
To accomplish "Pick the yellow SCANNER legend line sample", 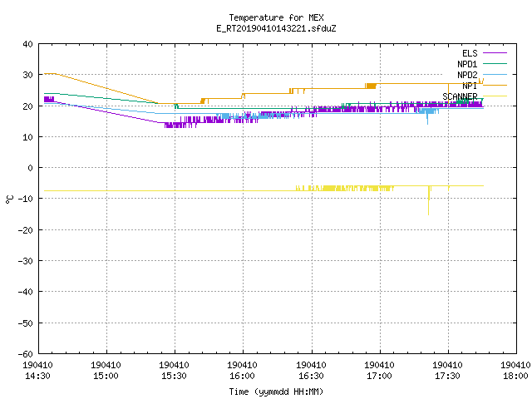I will click(x=495, y=96).
